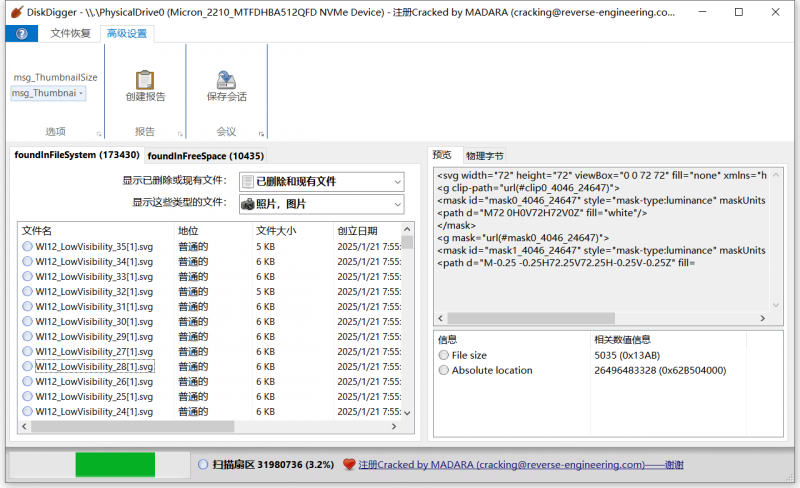Click the file icon of WI12_LowVisibility_32[1].svg
Screen dimensions: 800x488
pos(28,291)
